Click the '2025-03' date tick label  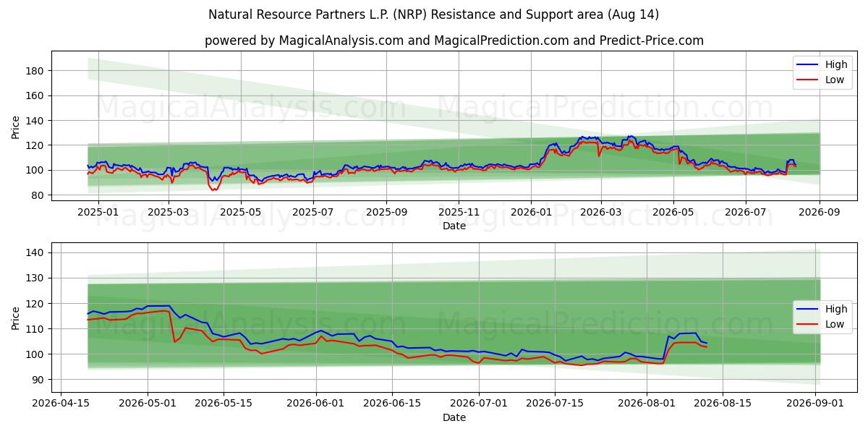tap(169, 213)
